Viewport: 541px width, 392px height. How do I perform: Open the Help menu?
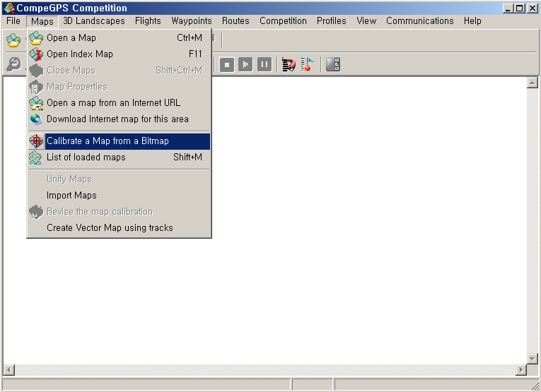tap(472, 21)
